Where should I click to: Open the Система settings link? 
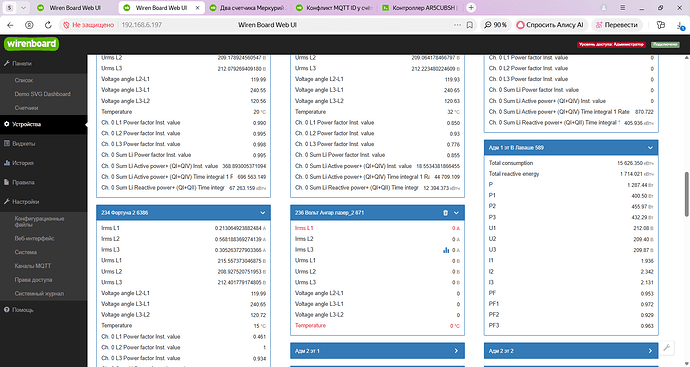click(26, 253)
